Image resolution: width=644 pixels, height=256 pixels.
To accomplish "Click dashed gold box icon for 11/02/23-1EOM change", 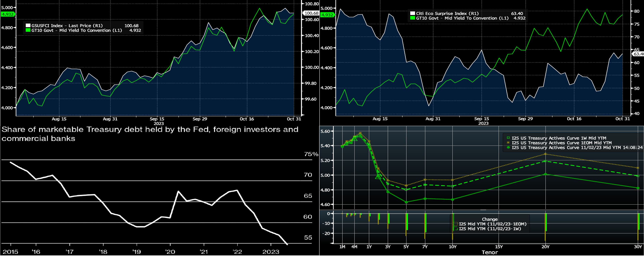I will 455,224.
